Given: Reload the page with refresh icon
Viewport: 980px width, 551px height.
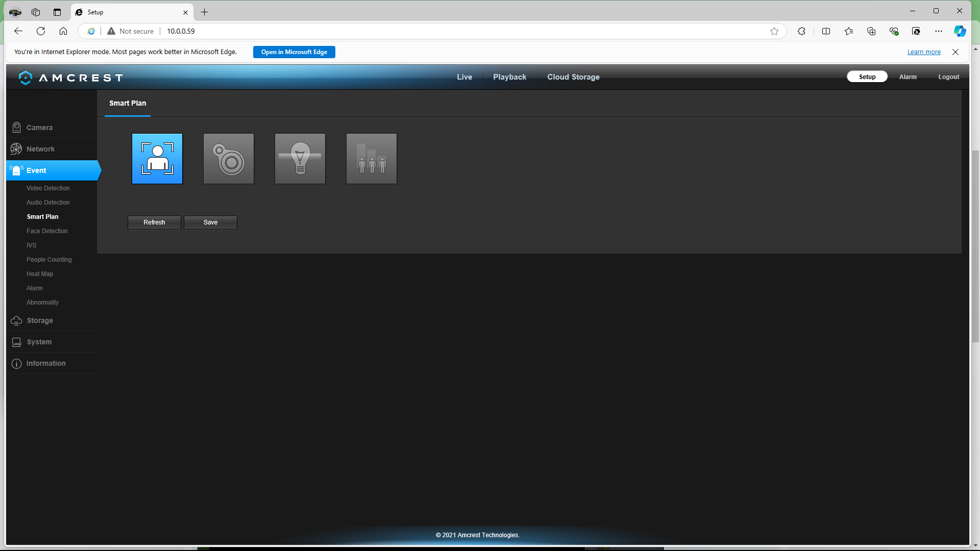Looking at the screenshot, I should click(41, 31).
